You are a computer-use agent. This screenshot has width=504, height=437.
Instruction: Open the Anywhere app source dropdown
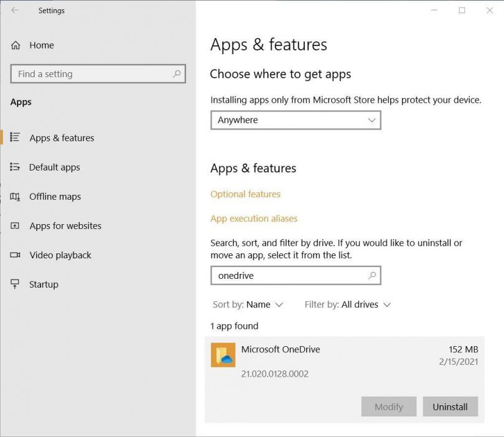[295, 120]
